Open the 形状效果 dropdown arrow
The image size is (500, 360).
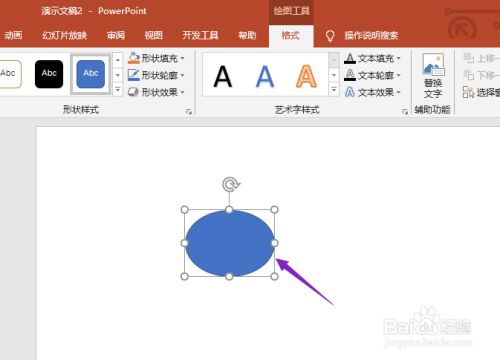(182, 92)
